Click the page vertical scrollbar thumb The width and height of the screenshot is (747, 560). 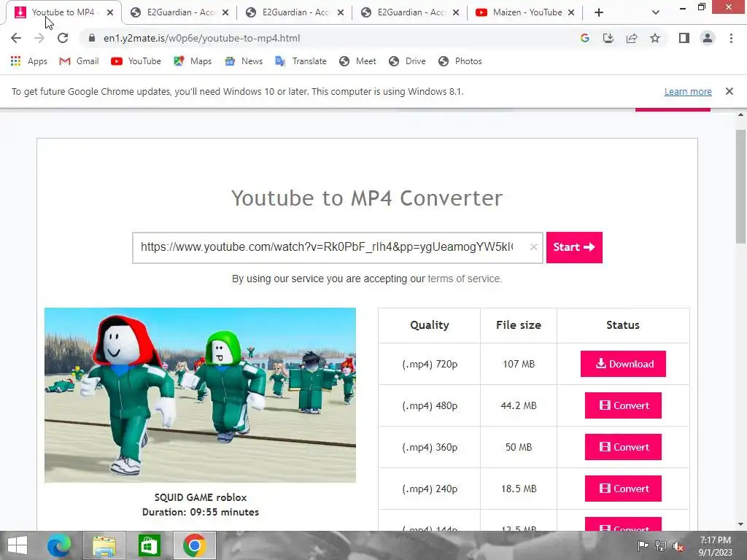740,186
